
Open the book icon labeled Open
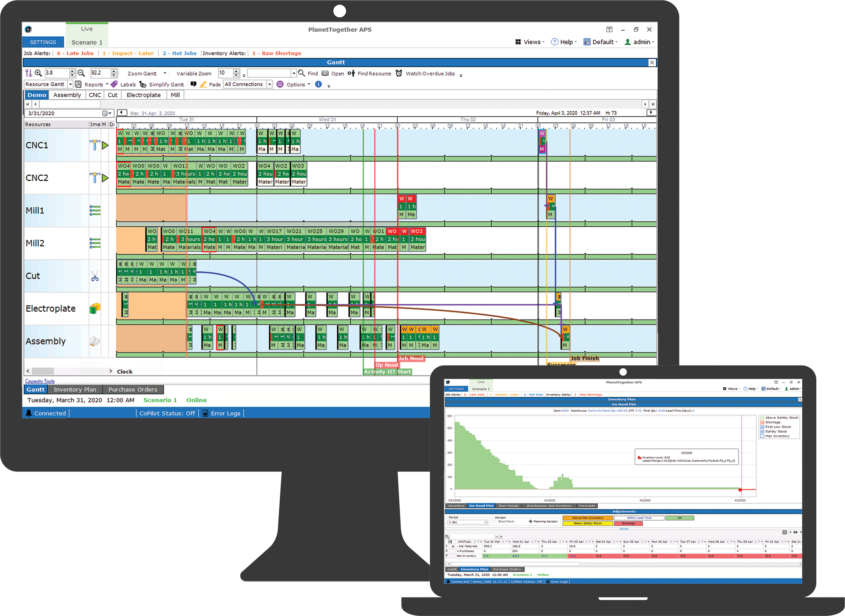tap(325, 73)
